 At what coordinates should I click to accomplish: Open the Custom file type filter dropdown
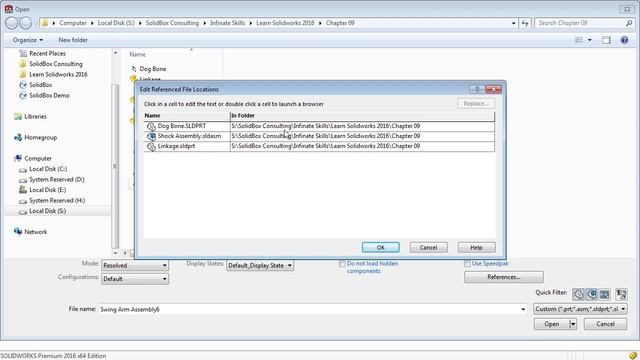pyautogui.click(x=580, y=309)
